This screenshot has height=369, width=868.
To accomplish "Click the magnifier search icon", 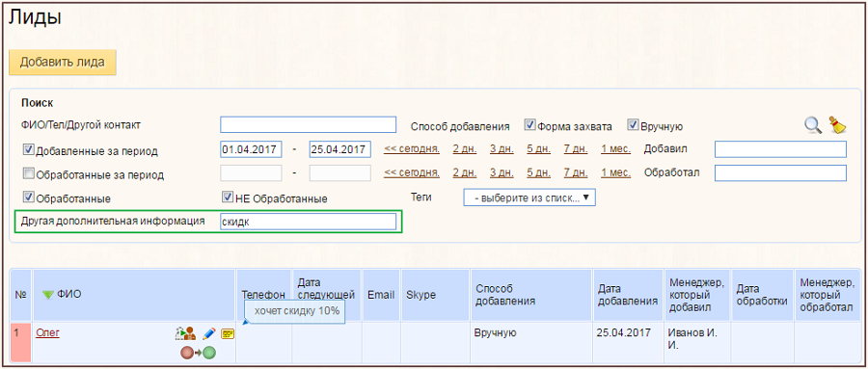I will pos(813,125).
